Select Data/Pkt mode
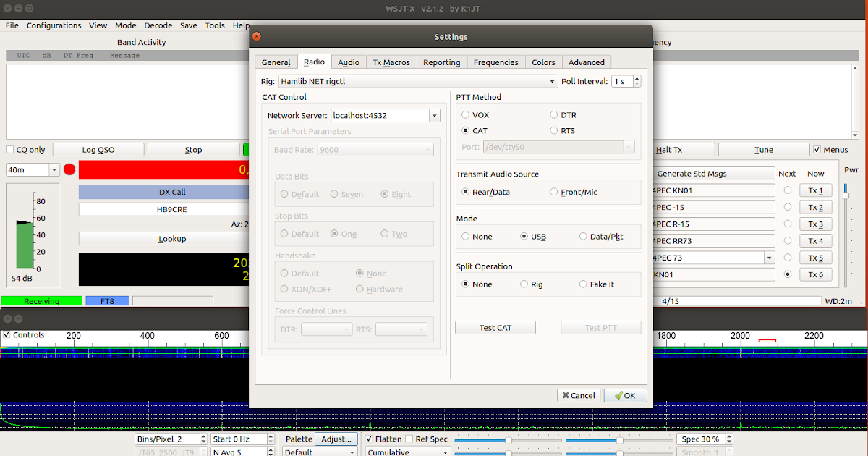Viewport: 868px width, 456px height. [583, 236]
